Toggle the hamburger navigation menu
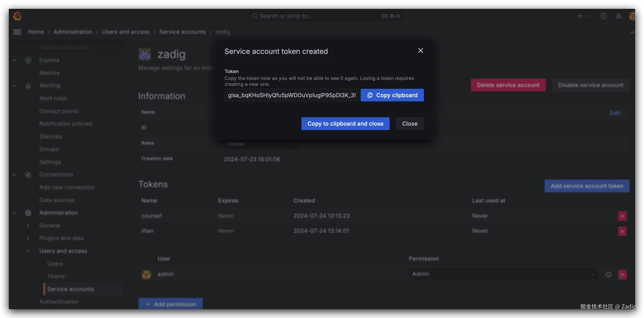 17,32
